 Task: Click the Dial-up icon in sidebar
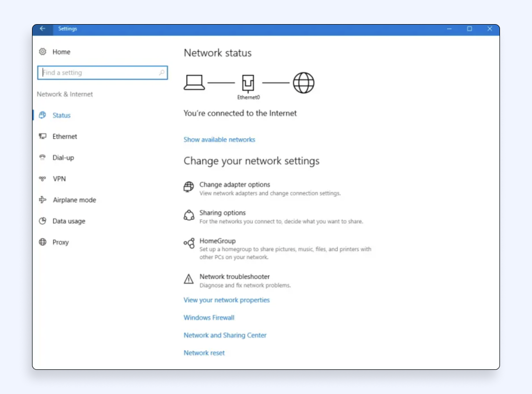tap(42, 158)
